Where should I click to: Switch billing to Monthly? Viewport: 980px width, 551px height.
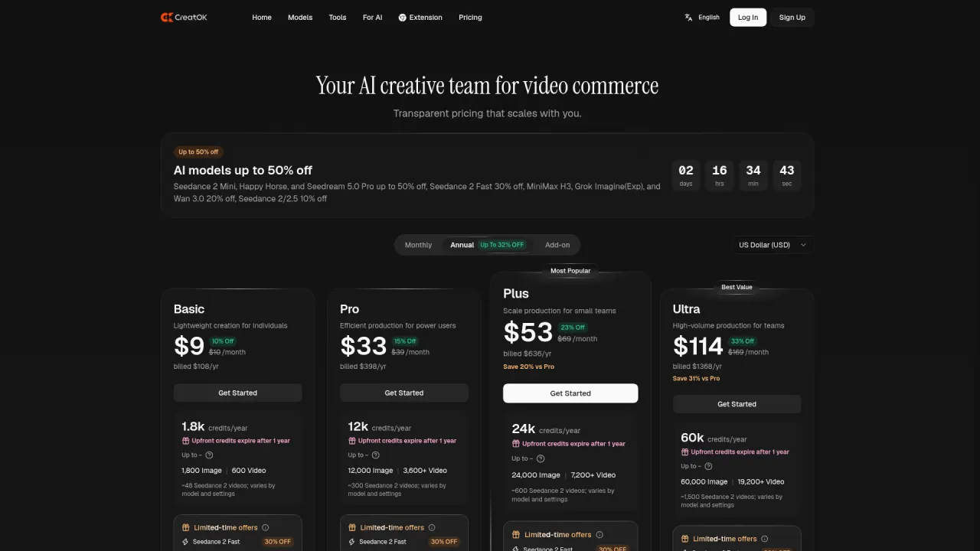(x=418, y=245)
